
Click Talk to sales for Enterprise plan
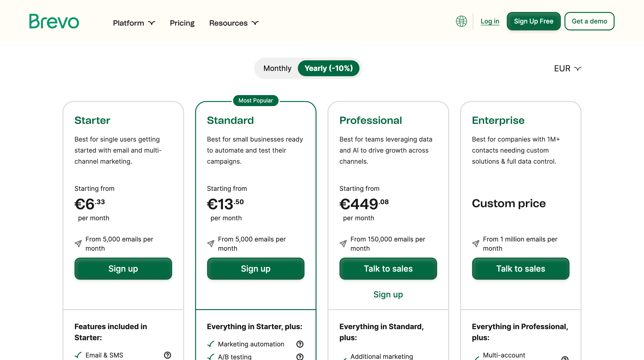click(x=521, y=269)
